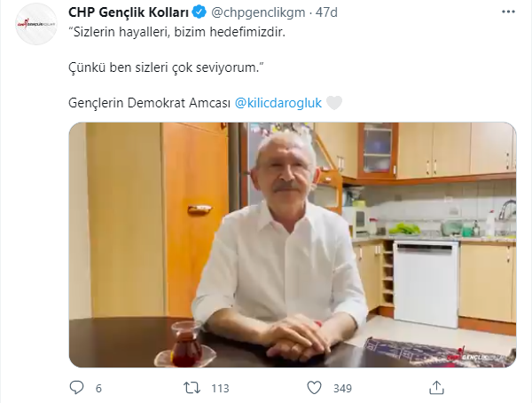Click the tweet text 'Sizlerin hayalleri, bizim hedefimizdir'

(176, 32)
